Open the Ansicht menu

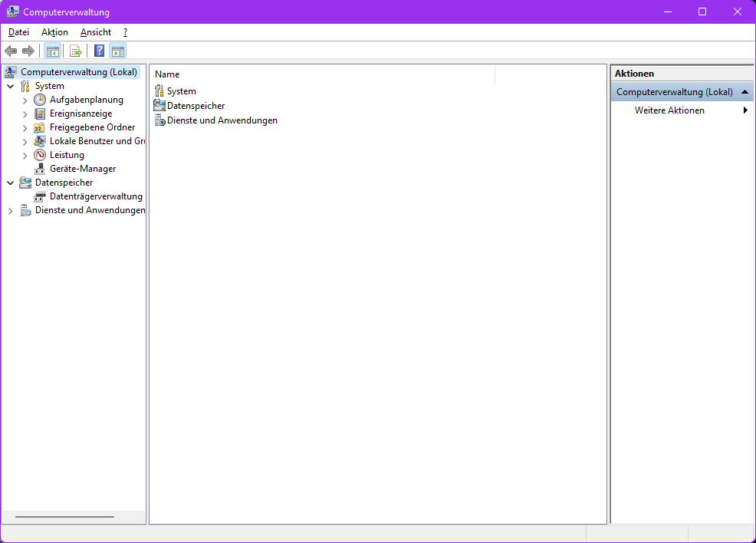[96, 31]
